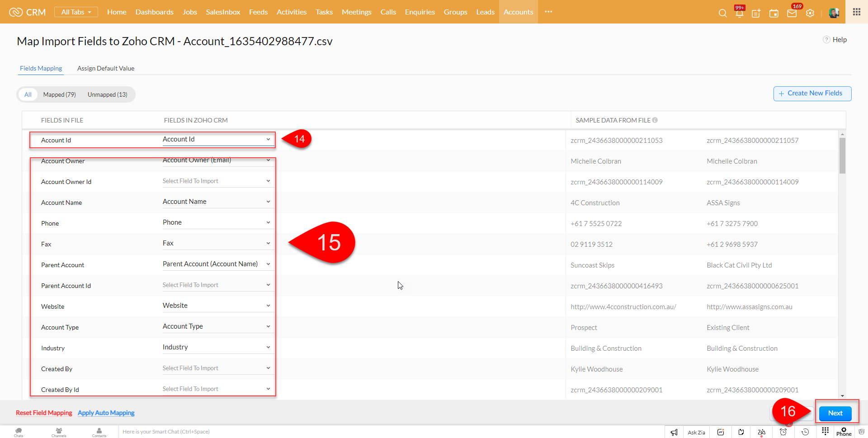868x438 pixels.
Task: Open the Channels icon in bottom bar
Action: tap(59, 432)
